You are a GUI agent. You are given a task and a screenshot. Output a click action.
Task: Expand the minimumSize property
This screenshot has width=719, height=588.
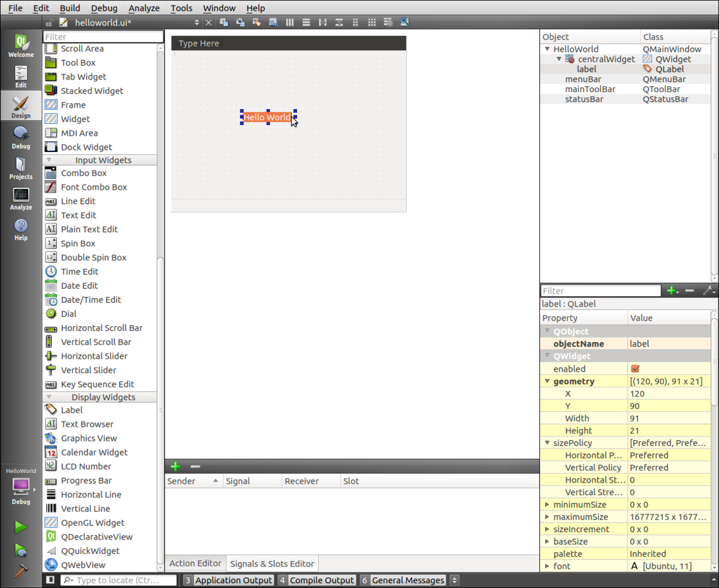click(x=547, y=504)
